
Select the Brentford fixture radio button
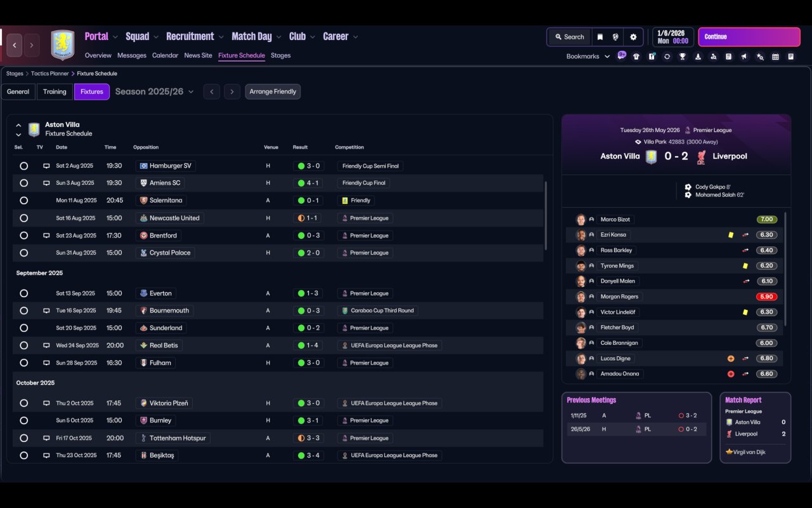coord(23,236)
